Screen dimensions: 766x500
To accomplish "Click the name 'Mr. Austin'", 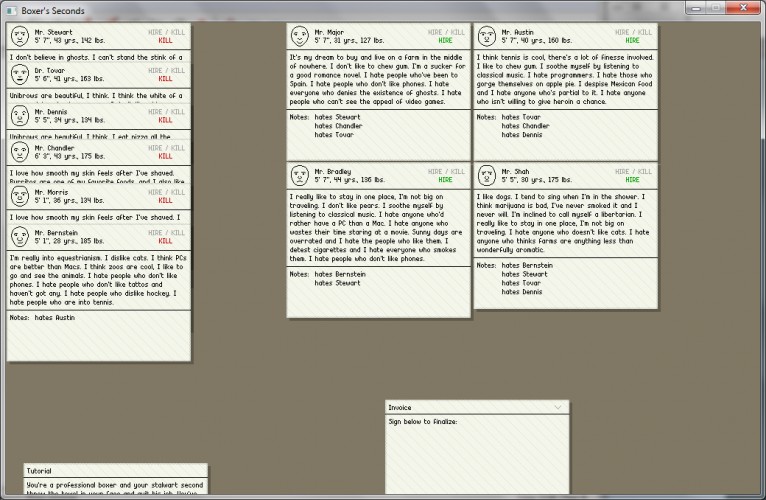I will coord(517,32).
